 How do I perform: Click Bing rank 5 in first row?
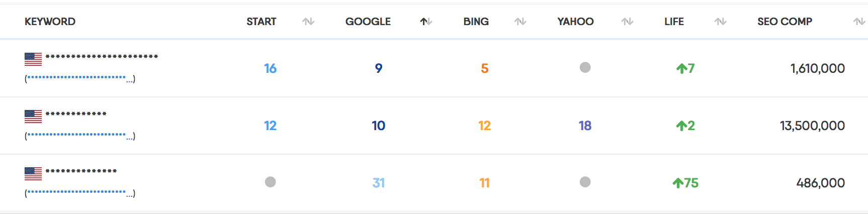click(484, 68)
